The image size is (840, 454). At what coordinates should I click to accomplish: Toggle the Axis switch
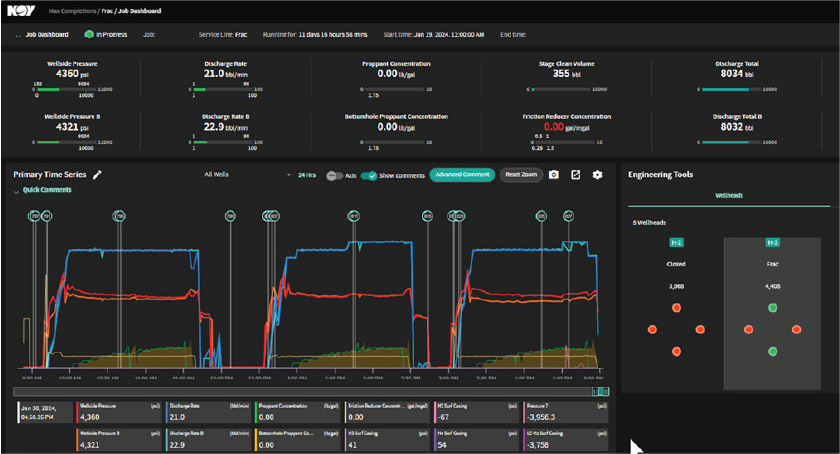tap(334, 176)
